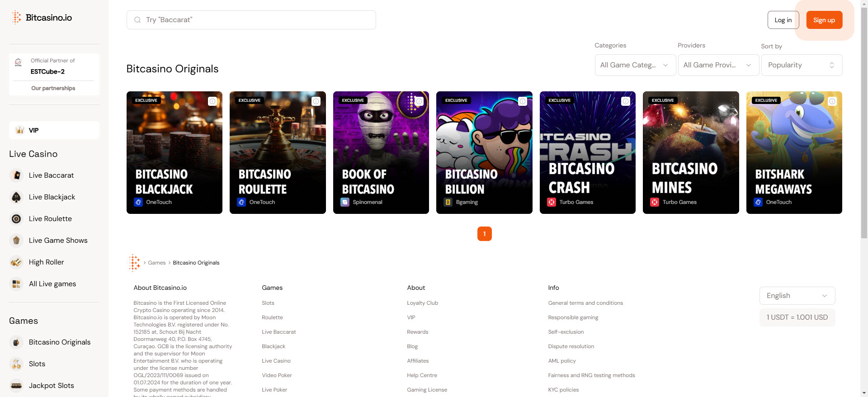
Task: Open Live Game Shows in sidebar
Action: (58, 241)
